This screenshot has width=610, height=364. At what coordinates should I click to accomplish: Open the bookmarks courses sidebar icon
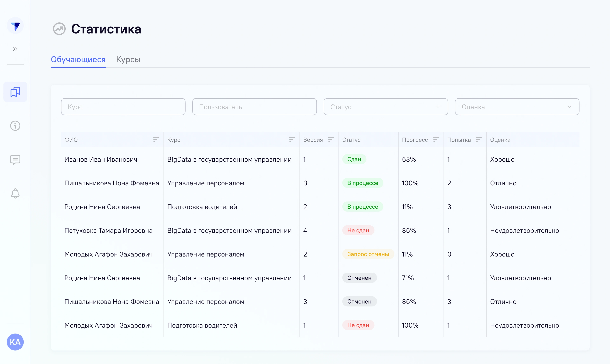pos(15,92)
